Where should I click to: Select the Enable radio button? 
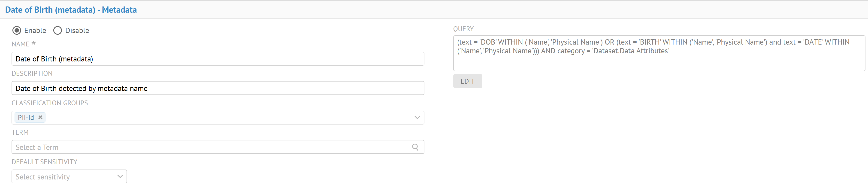[17, 31]
